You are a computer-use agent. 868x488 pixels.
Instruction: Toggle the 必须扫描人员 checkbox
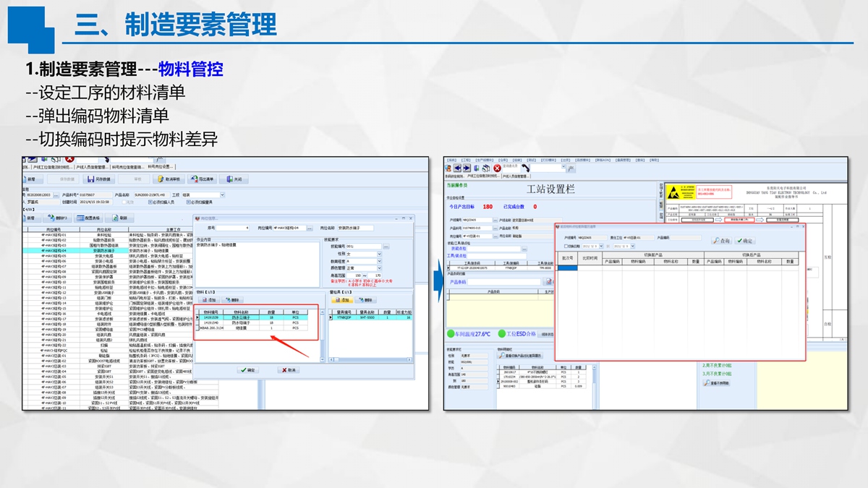tap(150, 202)
